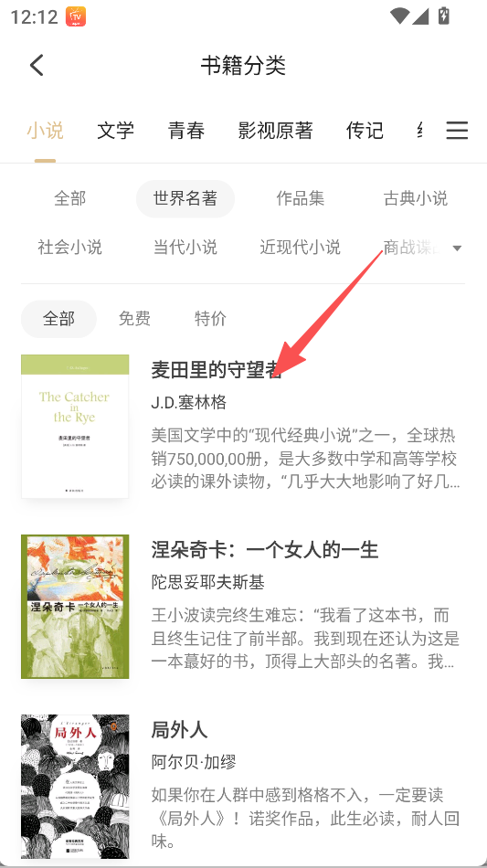Open the 局外人 book cover
The height and width of the screenshot is (868, 487).
click(x=75, y=786)
